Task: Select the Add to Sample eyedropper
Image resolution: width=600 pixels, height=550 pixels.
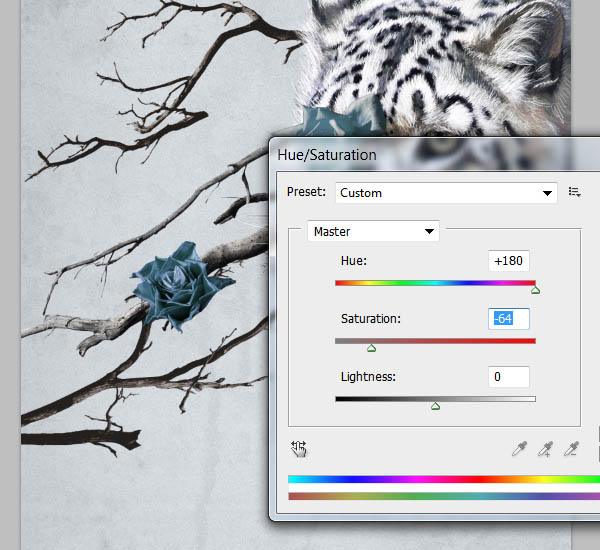Action: click(x=545, y=449)
